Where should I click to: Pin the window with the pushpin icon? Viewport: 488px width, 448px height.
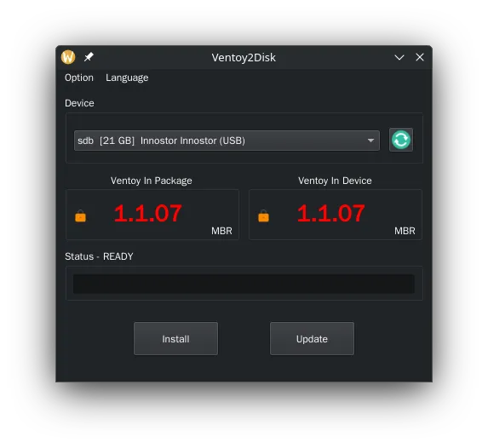[x=89, y=57]
